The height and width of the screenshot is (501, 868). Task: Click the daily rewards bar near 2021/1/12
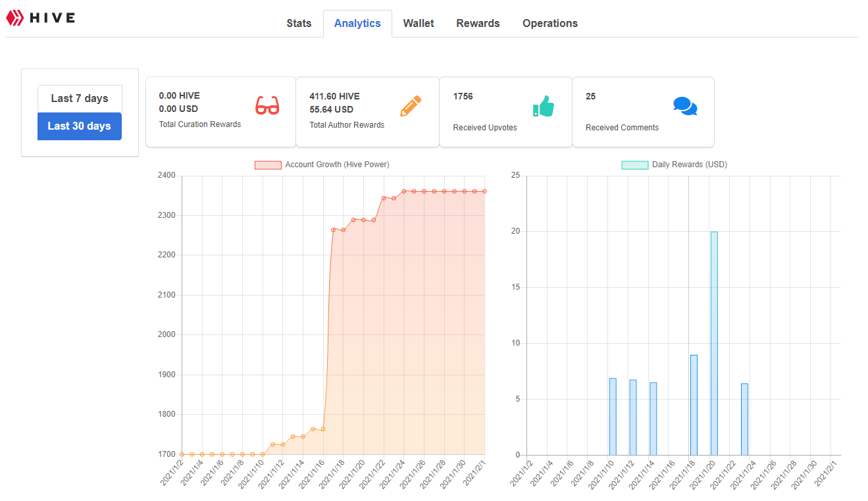pyautogui.click(x=633, y=417)
